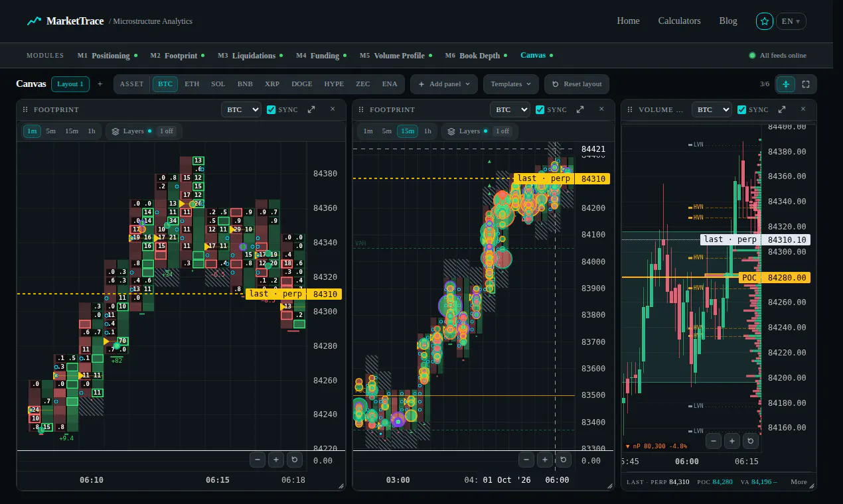Select DOGE in asset bar
Viewport: 843px width, 504px height.
[x=301, y=84]
